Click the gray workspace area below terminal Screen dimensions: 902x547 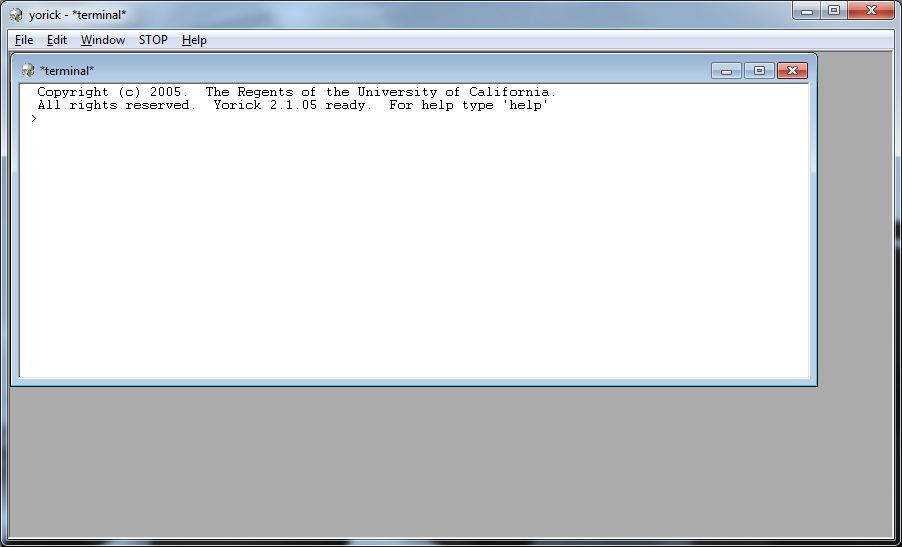[x=450, y=460]
